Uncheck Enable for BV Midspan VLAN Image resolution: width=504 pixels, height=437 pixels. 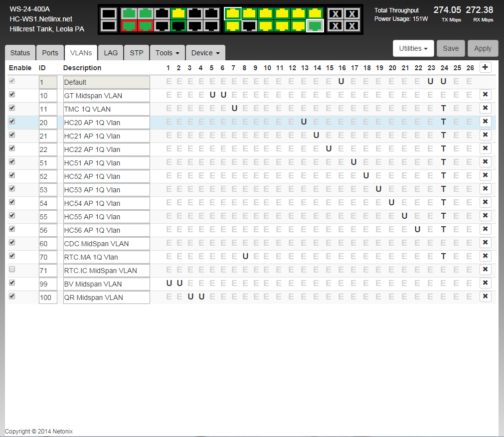[12, 283]
